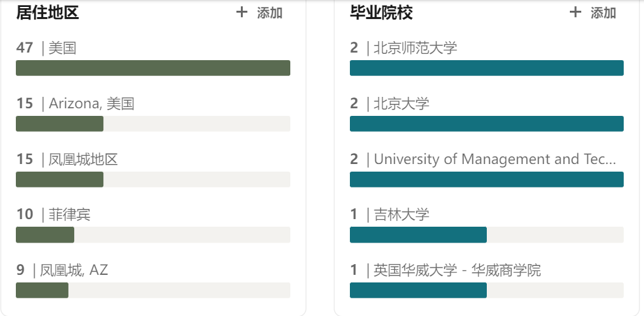Click the plus icon beside 毕业院校

pyautogui.click(x=575, y=13)
